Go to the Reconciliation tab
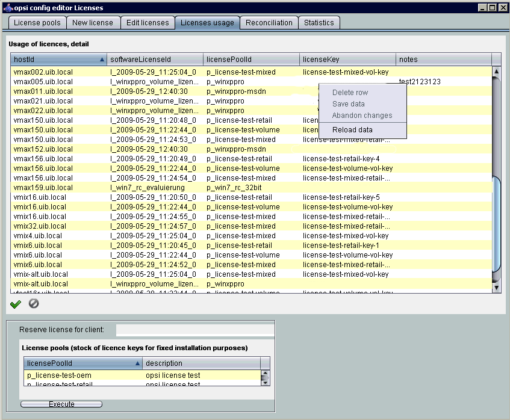The image size is (510, 420). pos(269,23)
